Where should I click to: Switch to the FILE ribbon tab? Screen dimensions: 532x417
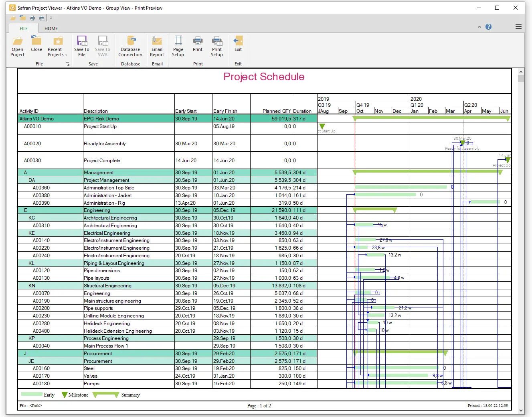pos(24,28)
